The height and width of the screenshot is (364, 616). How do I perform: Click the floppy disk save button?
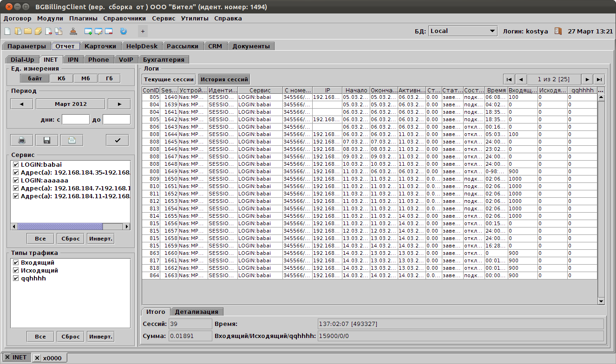[46, 140]
